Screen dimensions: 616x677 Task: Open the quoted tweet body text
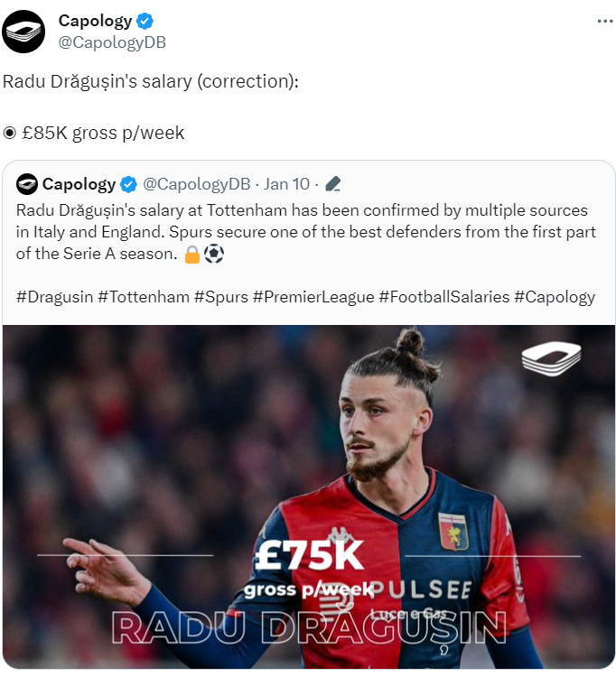(306, 232)
